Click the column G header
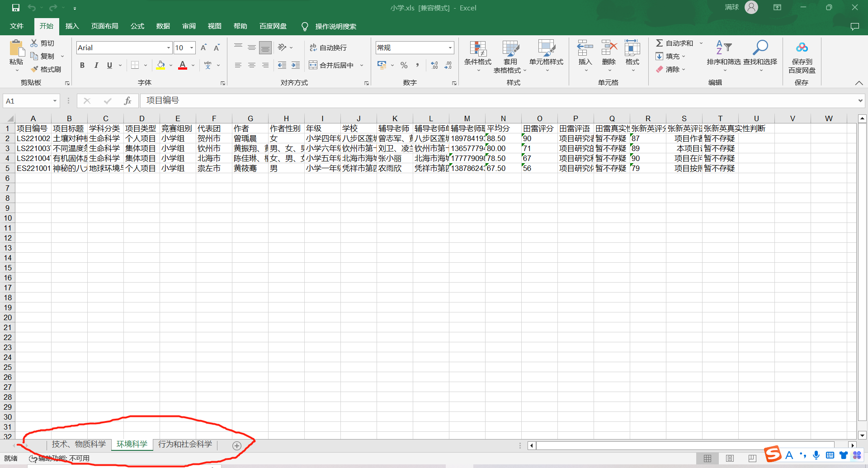Viewport: 868px width, 468px height. pos(250,118)
